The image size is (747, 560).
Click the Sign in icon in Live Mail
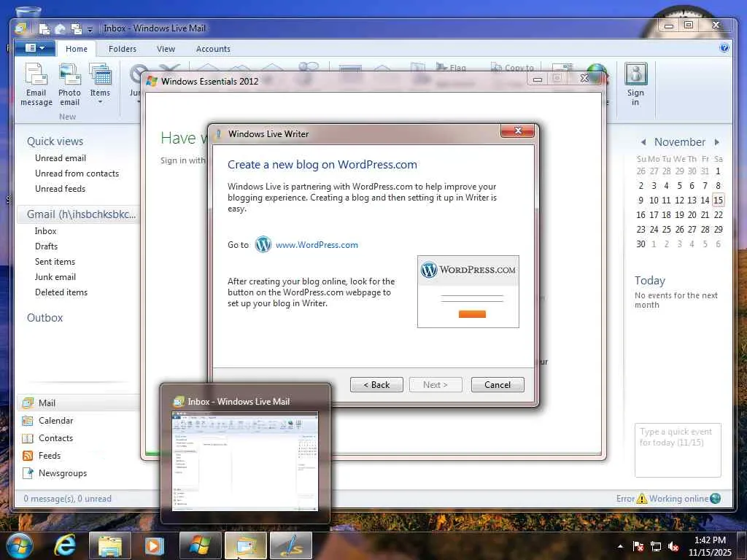(635, 85)
